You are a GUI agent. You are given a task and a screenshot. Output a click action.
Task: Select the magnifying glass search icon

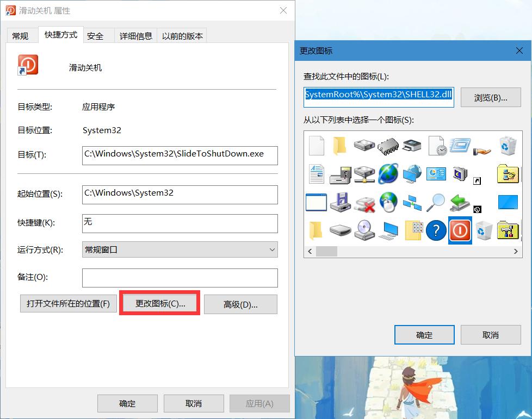pos(436,202)
